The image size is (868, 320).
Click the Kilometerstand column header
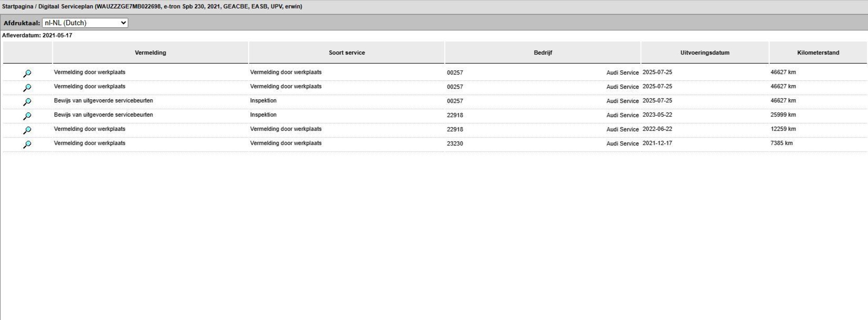(x=818, y=53)
